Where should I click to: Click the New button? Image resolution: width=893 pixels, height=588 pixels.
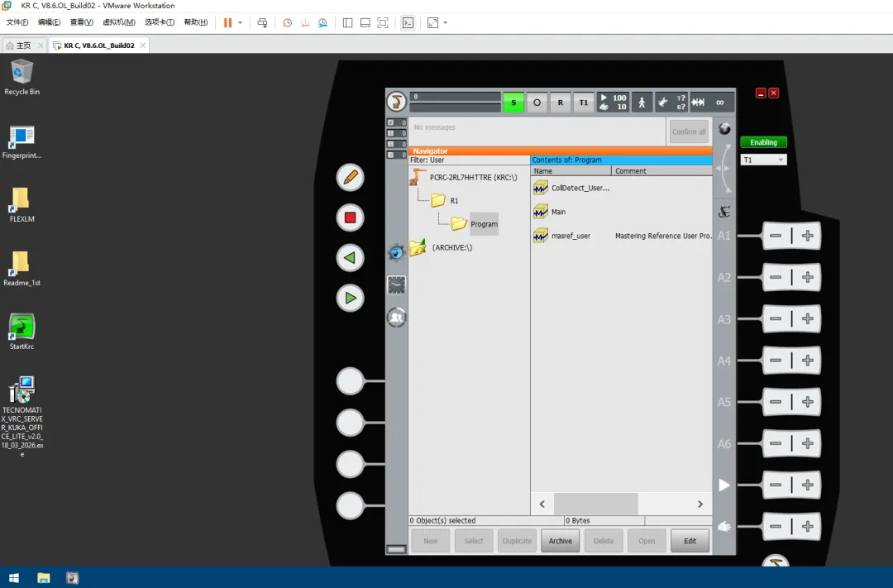point(431,541)
